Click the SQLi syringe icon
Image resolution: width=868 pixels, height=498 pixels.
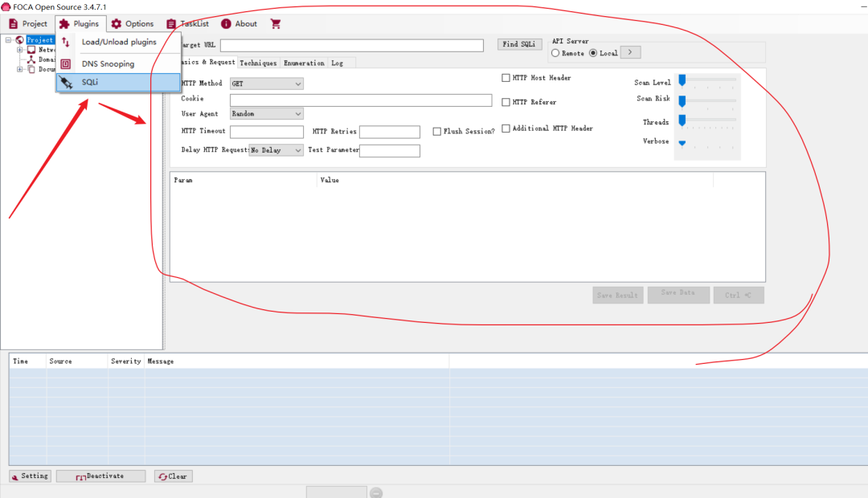(x=66, y=83)
